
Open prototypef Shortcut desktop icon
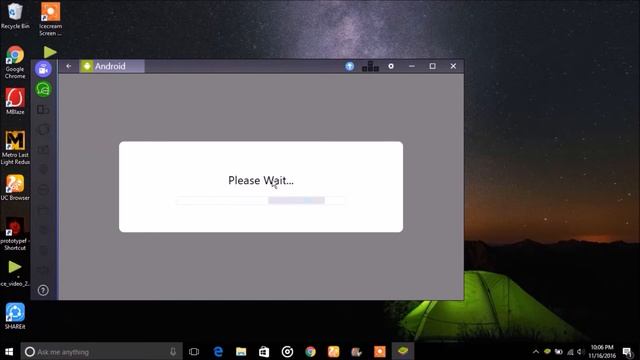[x=15, y=234]
